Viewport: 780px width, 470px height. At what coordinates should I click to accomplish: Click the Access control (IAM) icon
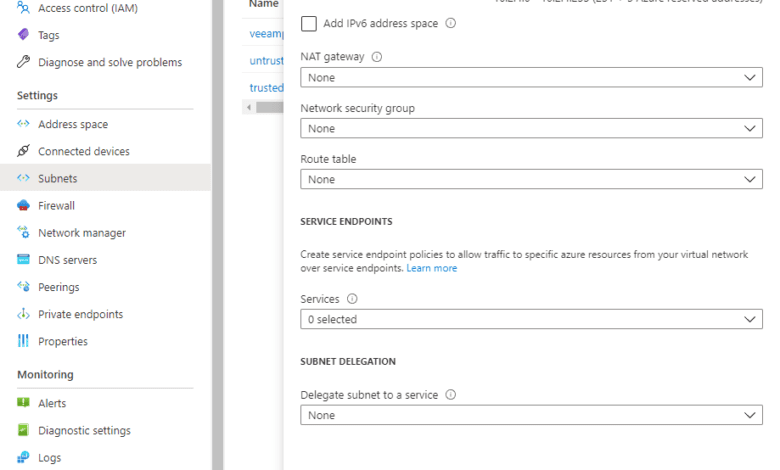23,7
